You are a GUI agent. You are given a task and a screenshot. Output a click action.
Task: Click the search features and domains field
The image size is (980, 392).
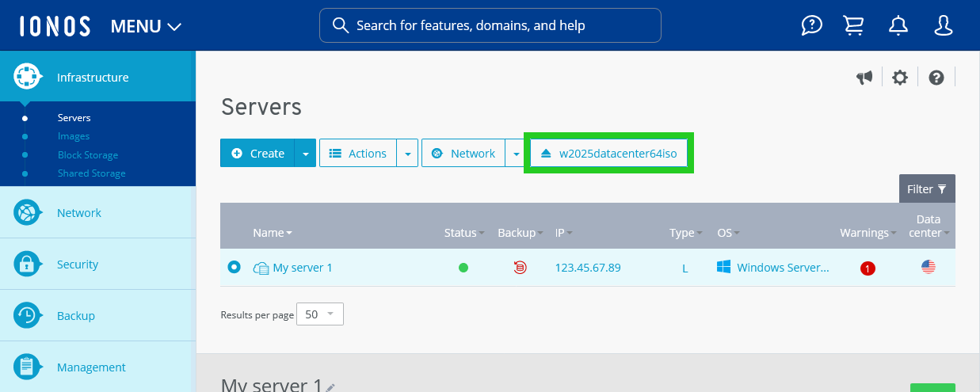(x=490, y=25)
